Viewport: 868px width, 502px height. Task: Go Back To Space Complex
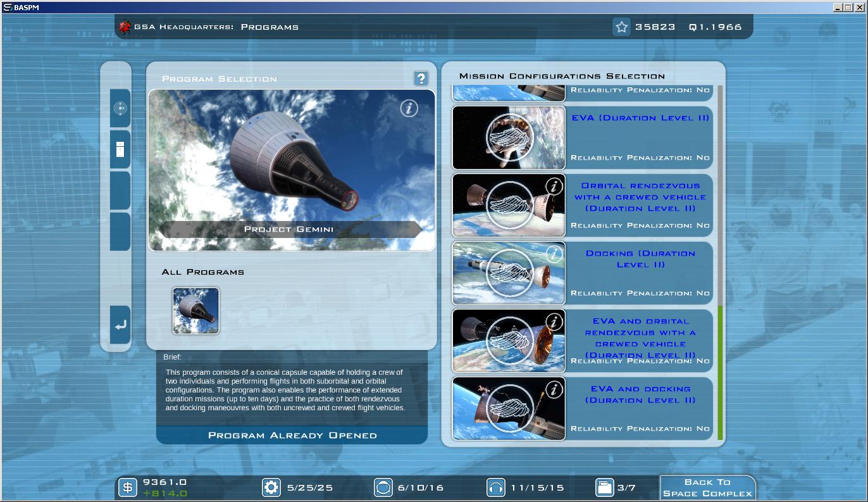tap(707, 487)
